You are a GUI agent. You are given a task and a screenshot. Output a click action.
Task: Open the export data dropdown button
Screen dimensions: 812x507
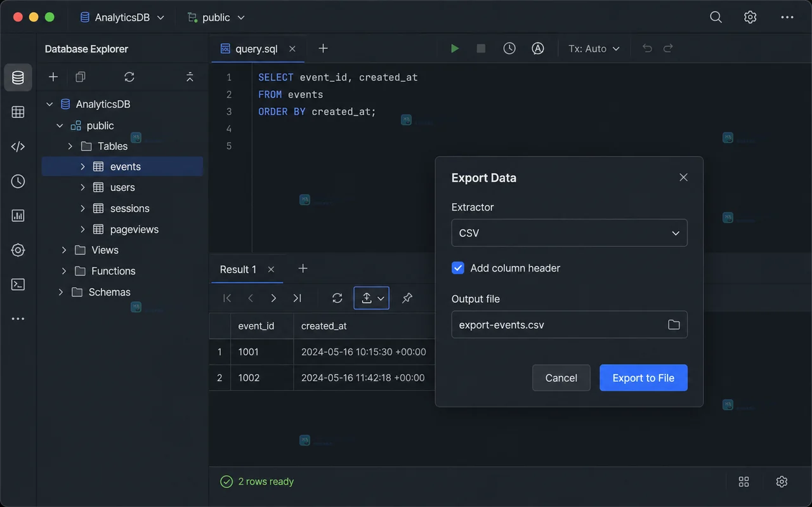(371, 298)
